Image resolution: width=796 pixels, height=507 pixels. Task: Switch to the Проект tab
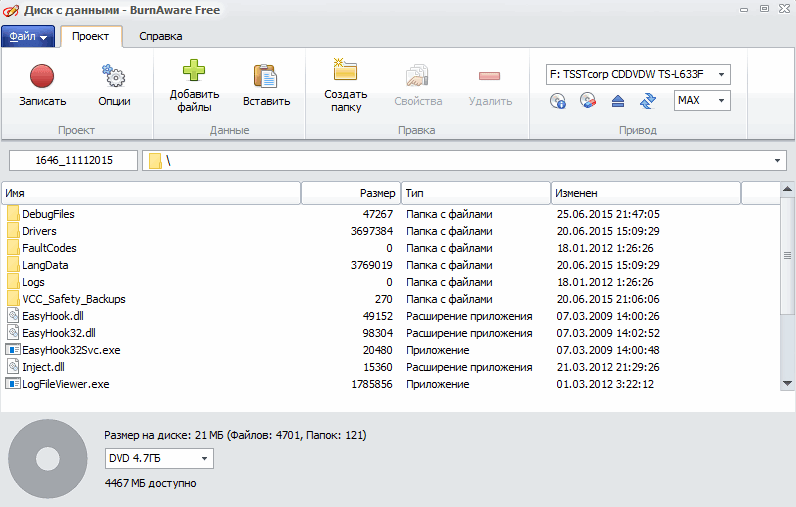tap(90, 37)
